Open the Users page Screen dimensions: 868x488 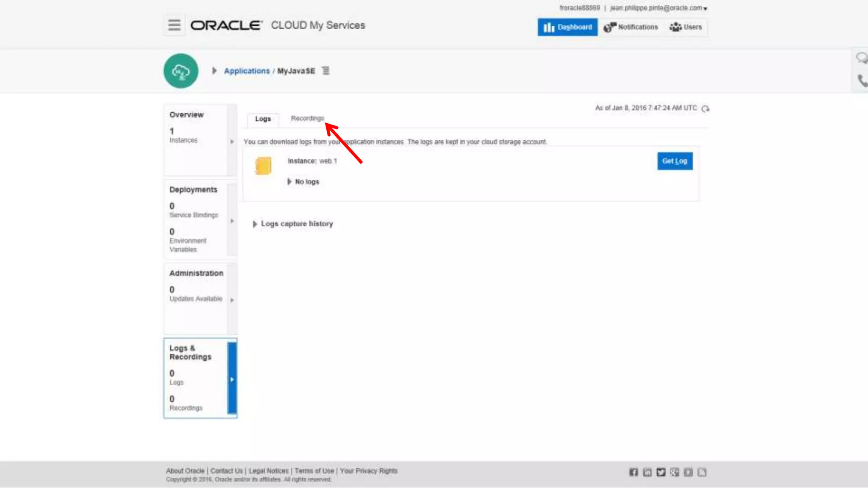pyautogui.click(x=686, y=27)
